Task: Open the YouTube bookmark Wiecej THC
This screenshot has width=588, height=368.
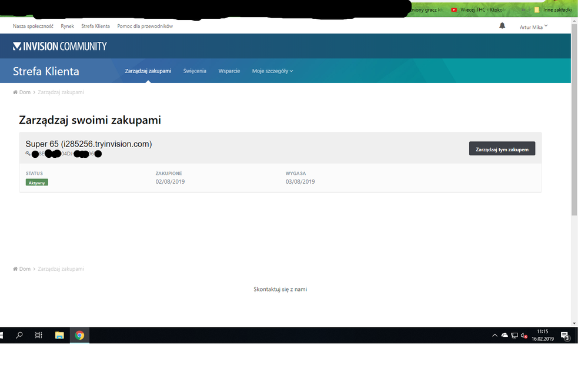Action: (x=477, y=10)
